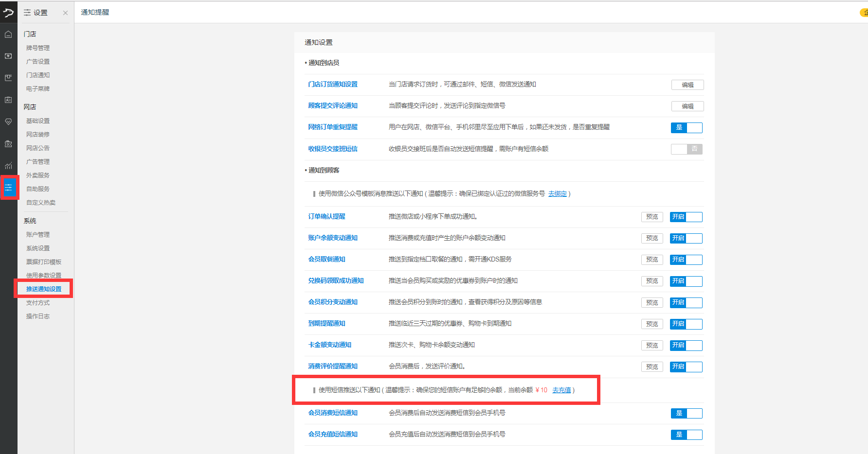Open 牌号管理 in the 门店 menu
868x454 pixels.
pos(38,48)
